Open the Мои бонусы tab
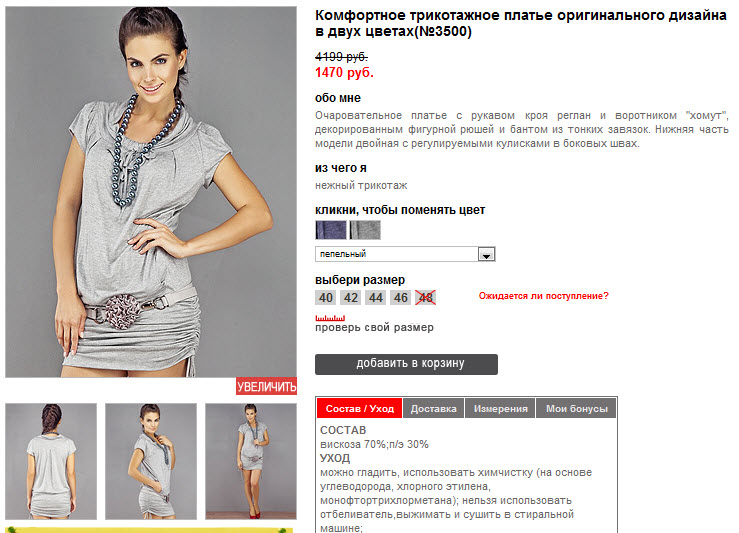This screenshot has width=739, height=533. tap(576, 409)
